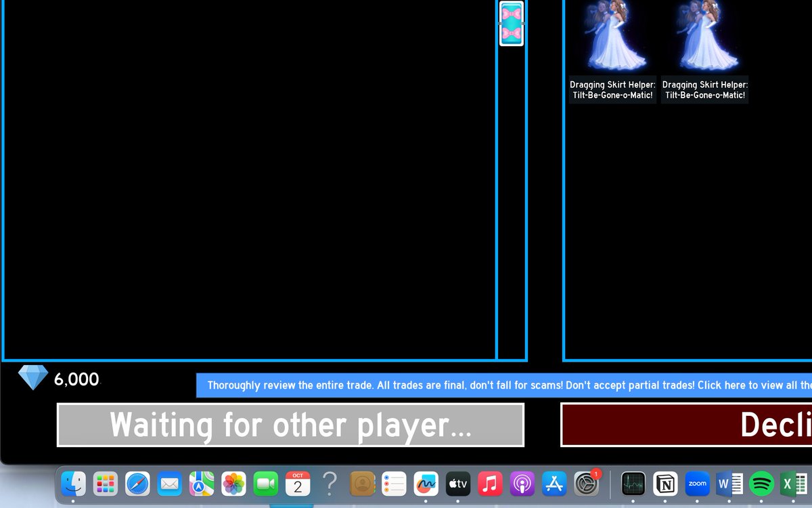Launch the Music app from the dock
812x508 pixels.
(490, 484)
